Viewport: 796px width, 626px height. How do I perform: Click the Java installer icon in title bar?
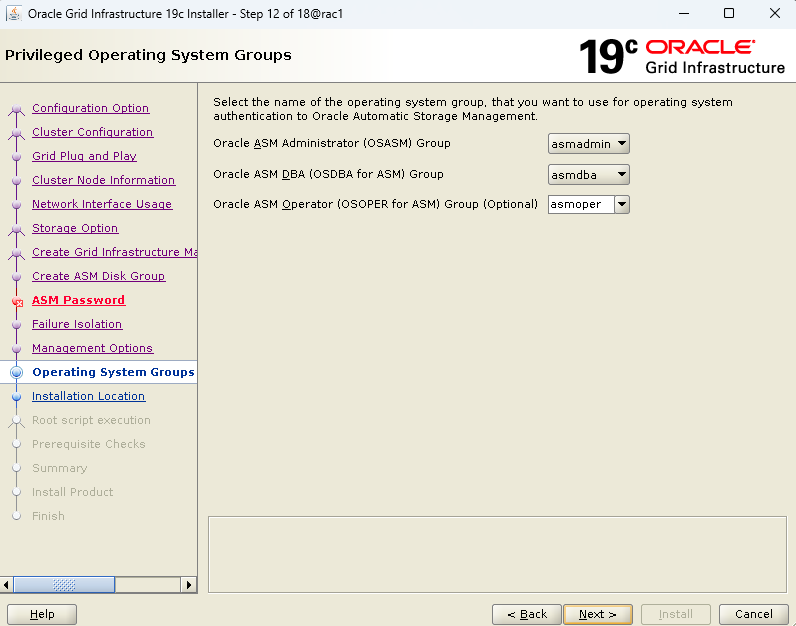tap(14, 14)
